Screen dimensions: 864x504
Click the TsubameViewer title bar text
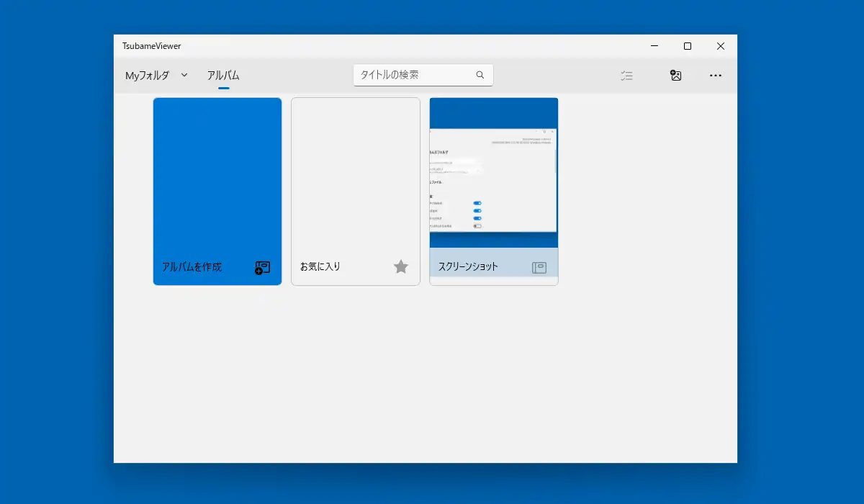152,46
